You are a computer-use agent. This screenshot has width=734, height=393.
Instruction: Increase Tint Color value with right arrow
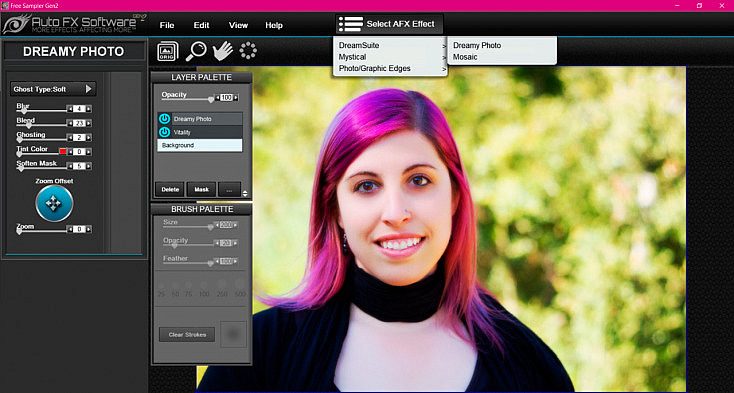[88, 152]
